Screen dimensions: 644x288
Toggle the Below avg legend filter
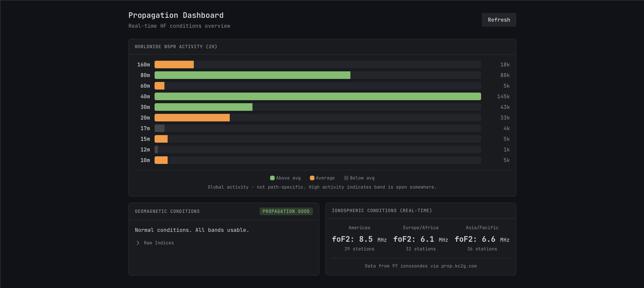pyautogui.click(x=359, y=178)
